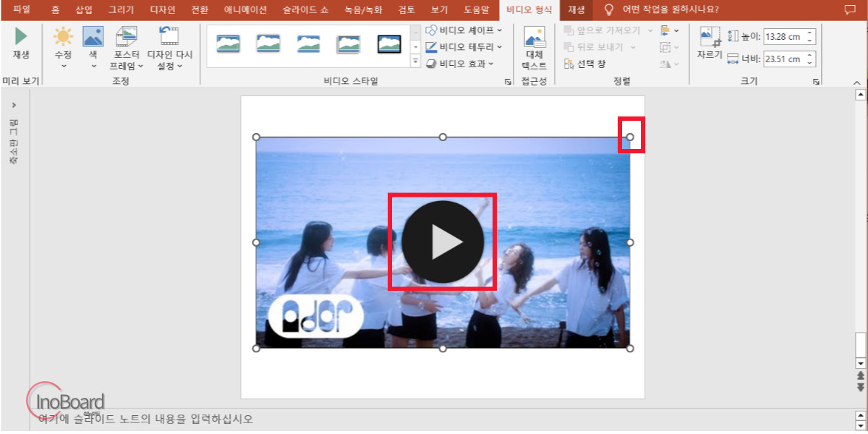
Task: Switch to the 슬라이드 쇼 tab
Action: click(x=304, y=10)
